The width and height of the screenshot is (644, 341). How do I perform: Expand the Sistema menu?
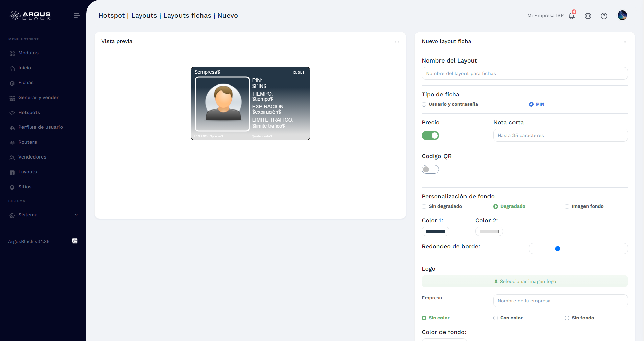point(43,215)
